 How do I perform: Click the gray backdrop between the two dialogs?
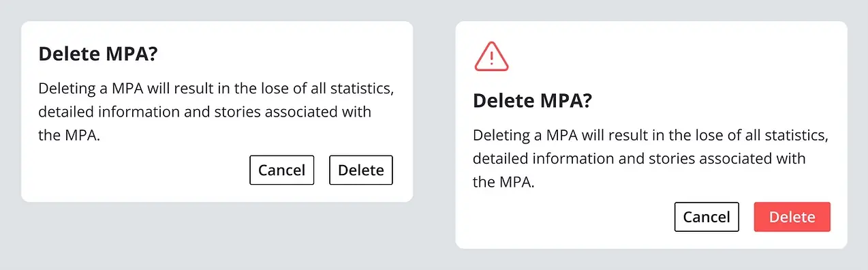click(x=434, y=135)
